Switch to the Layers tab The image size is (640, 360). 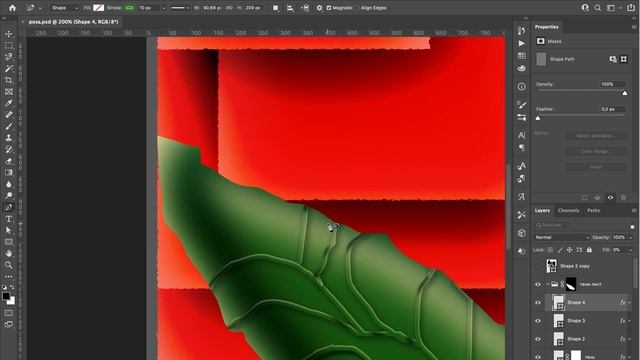point(542,211)
